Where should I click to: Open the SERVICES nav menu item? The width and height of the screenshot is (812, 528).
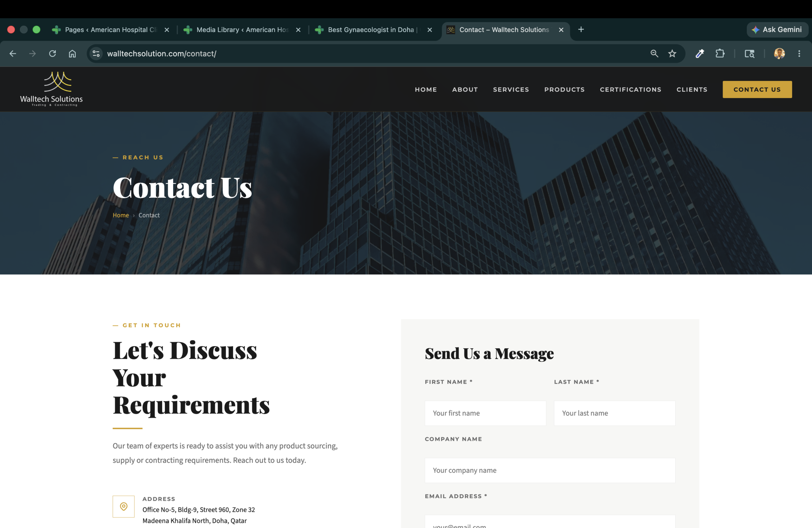(x=511, y=89)
